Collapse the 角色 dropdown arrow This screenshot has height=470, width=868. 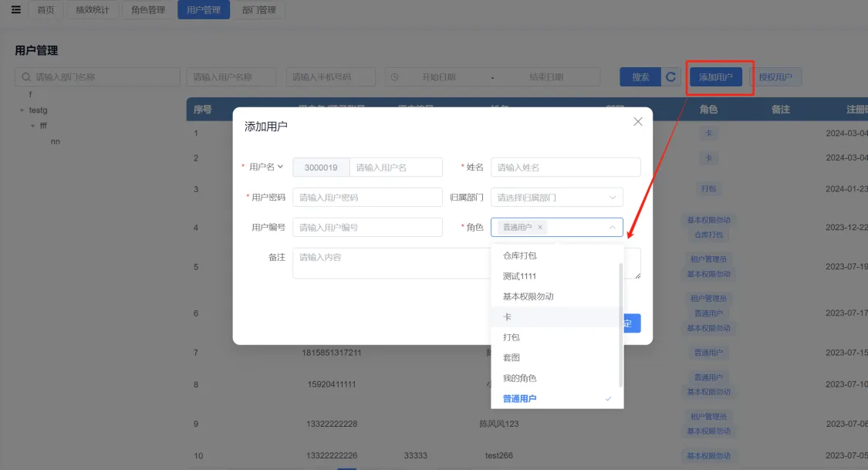pos(613,228)
